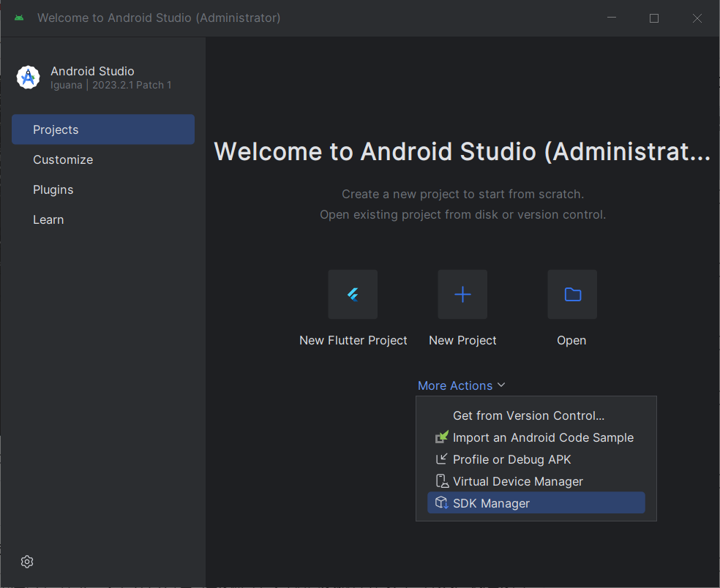The height and width of the screenshot is (588, 720).
Task: Select the Projects tab
Action: coord(103,129)
